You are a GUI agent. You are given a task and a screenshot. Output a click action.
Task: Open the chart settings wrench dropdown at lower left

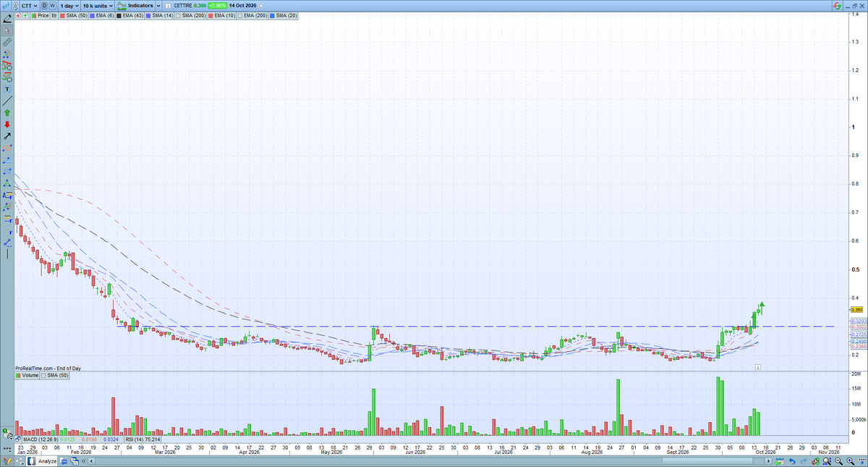(x=9, y=435)
